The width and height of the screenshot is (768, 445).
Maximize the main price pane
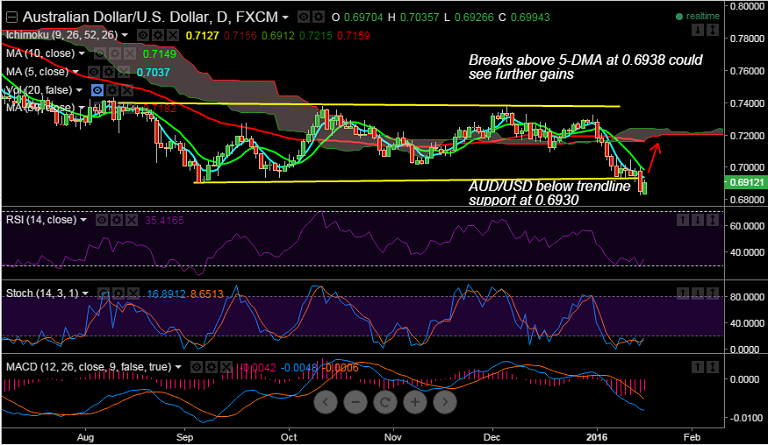pos(712,30)
